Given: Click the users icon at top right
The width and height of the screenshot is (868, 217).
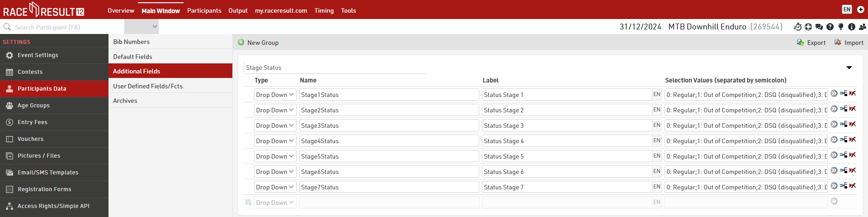Looking at the screenshot, I should coord(863,27).
